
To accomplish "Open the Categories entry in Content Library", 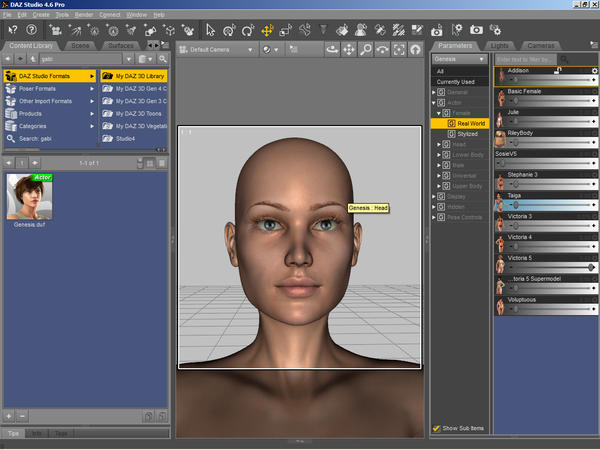I will (50, 126).
